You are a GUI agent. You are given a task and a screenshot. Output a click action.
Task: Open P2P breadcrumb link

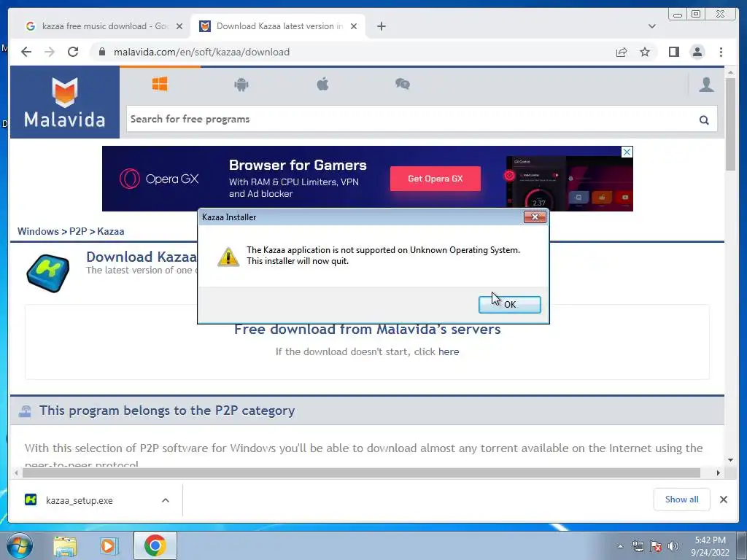78,231
